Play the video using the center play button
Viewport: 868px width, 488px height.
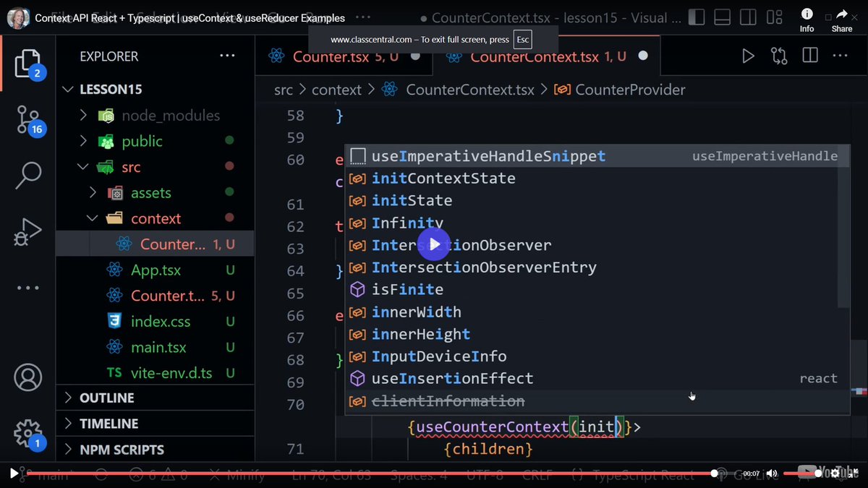click(x=434, y=244)
